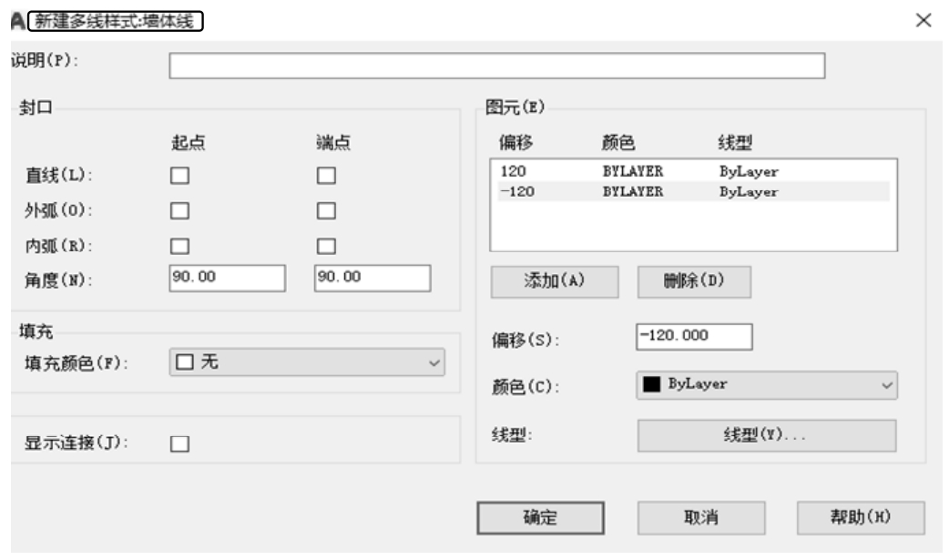Click the 偏移(S) offset value field
The height and width of the screenshot is (560, 949).
coord(694,336)
